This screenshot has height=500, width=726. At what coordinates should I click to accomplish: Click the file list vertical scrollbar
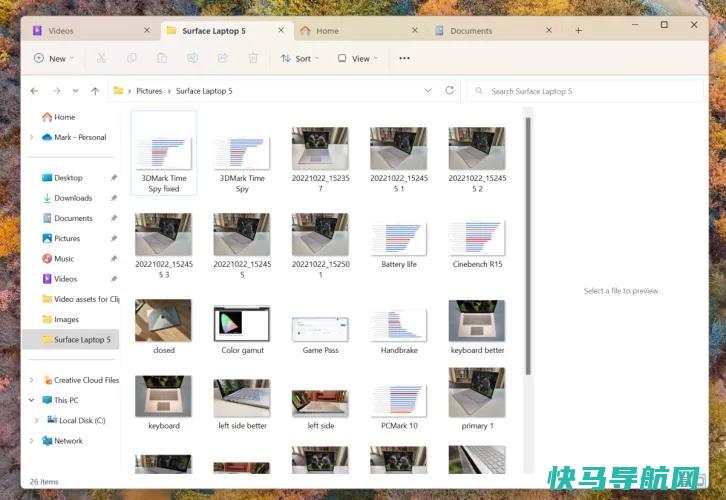tap(528, 246)
